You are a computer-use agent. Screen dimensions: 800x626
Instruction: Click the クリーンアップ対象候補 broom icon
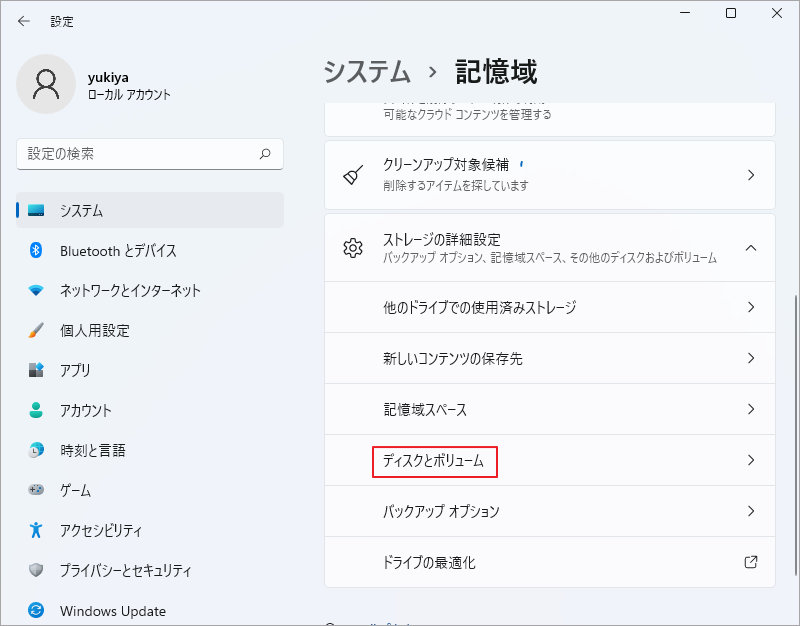coord(352,174)
